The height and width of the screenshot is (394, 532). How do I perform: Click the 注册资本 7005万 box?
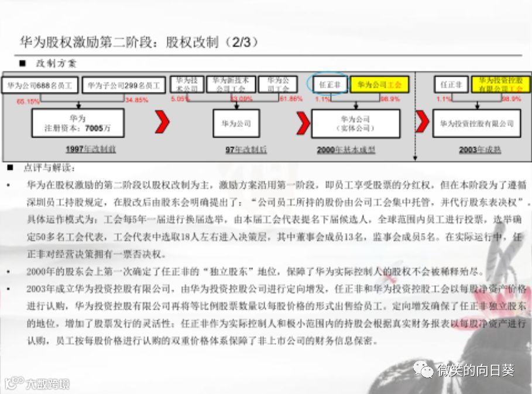[78, 123]
